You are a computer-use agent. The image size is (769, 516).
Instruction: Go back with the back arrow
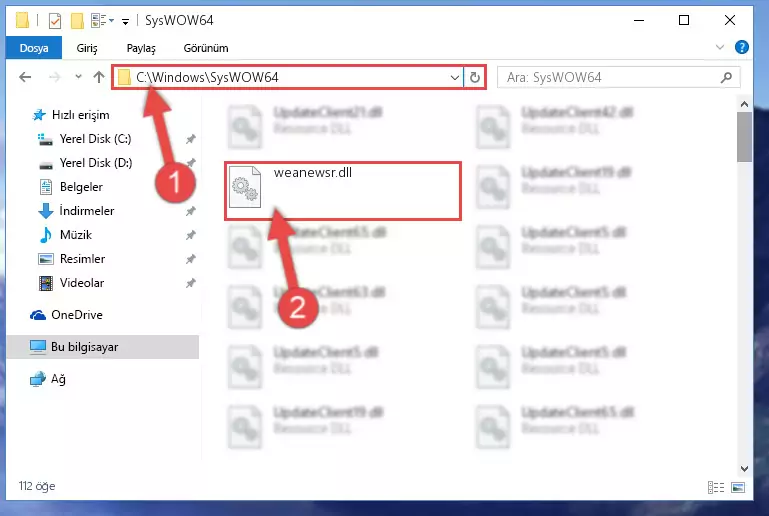tap(25, 77)
